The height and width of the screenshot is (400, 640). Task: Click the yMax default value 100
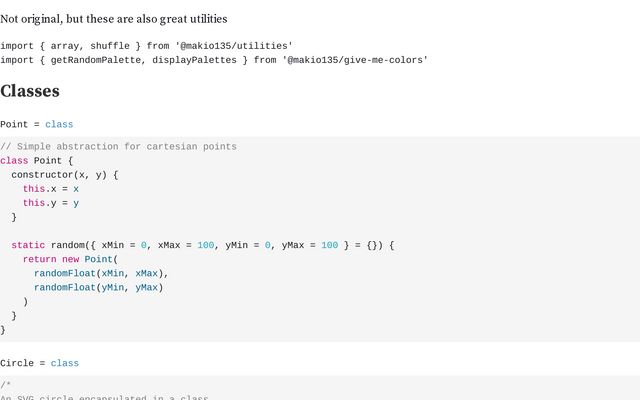click(329, 245)
